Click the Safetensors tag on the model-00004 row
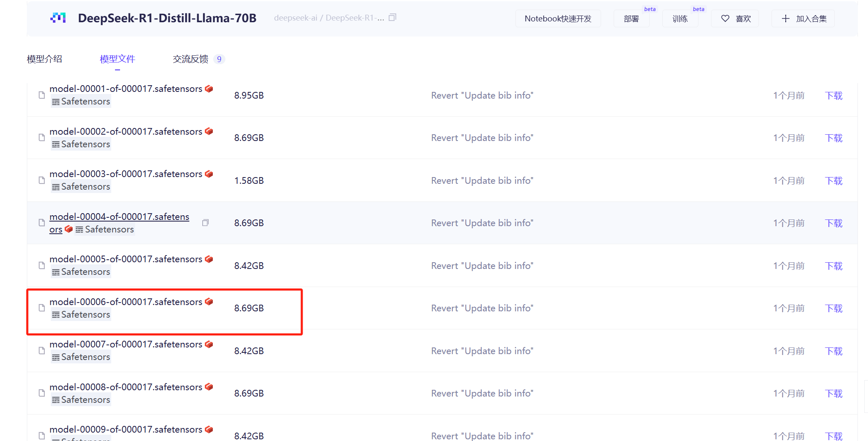Viewport: 868px width, 441px height. point(105,230)
